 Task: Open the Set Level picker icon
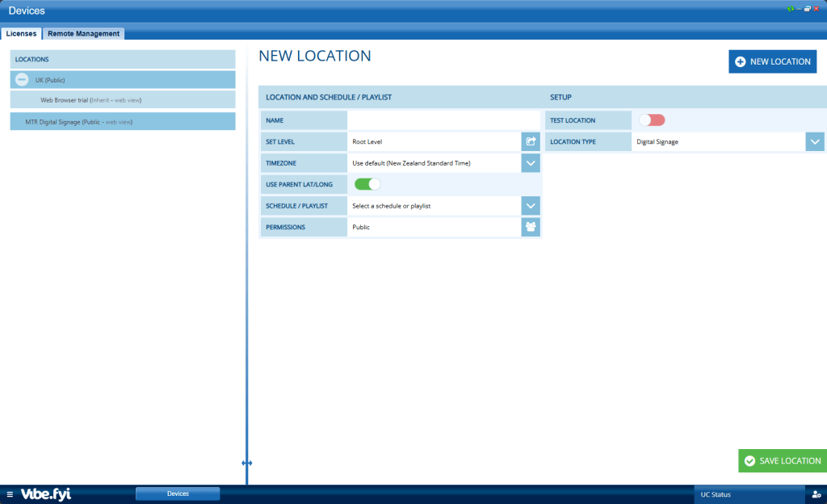(531, 141)
